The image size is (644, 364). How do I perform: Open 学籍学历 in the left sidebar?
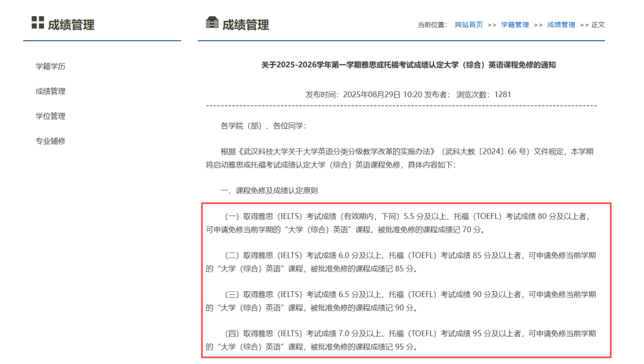click(x=50, y=66)
